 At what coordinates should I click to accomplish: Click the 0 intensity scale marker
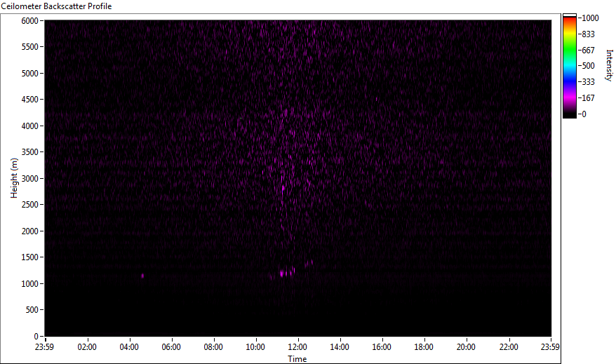(583, 114)
